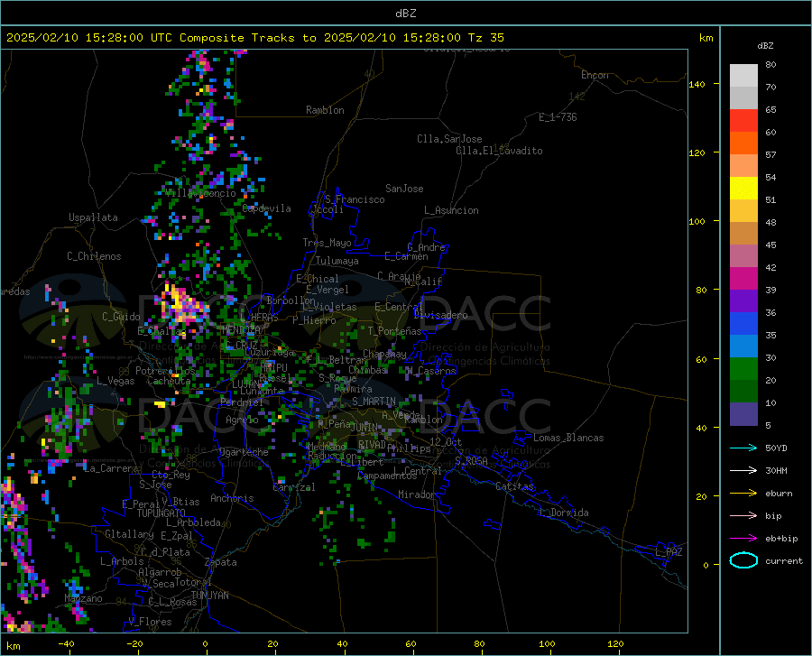Pick the magenta swatch between 42 and 39
Screen dimensions: 812x656
click(743, 279)
